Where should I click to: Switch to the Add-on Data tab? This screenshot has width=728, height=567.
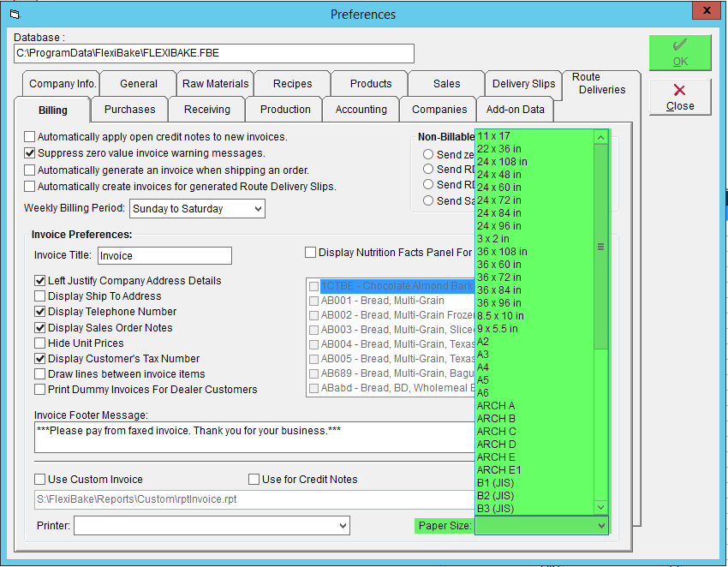pos(516,110)
